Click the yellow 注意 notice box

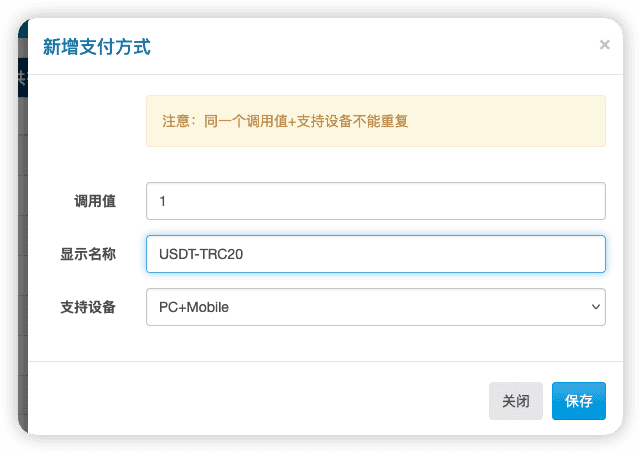[376, 121]
